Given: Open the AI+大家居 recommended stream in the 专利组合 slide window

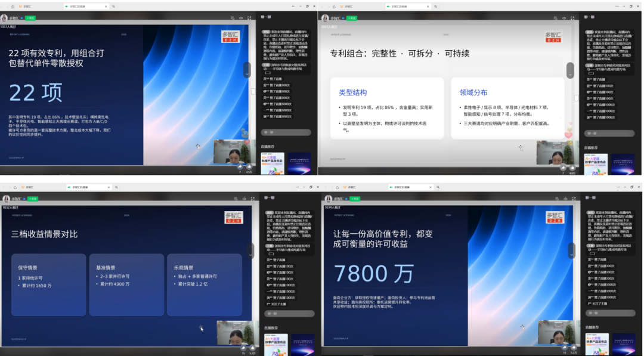Looking at the screenshot, I should point(596,164).
